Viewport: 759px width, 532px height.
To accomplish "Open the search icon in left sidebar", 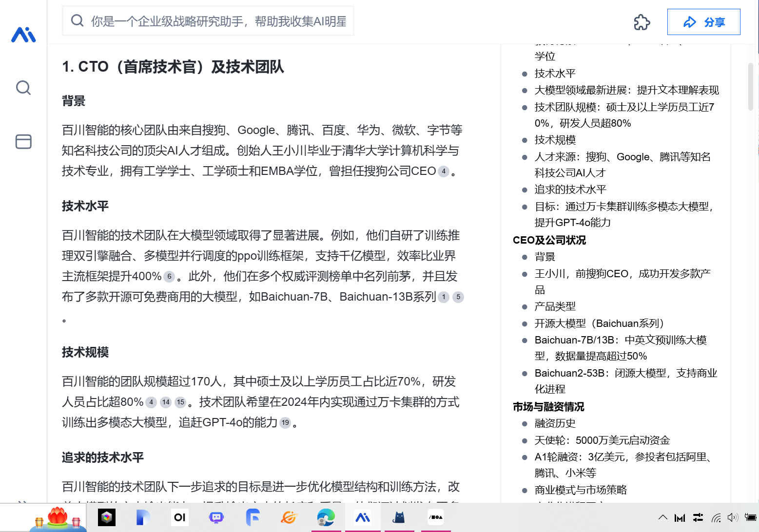I will [x=23, y=88].
